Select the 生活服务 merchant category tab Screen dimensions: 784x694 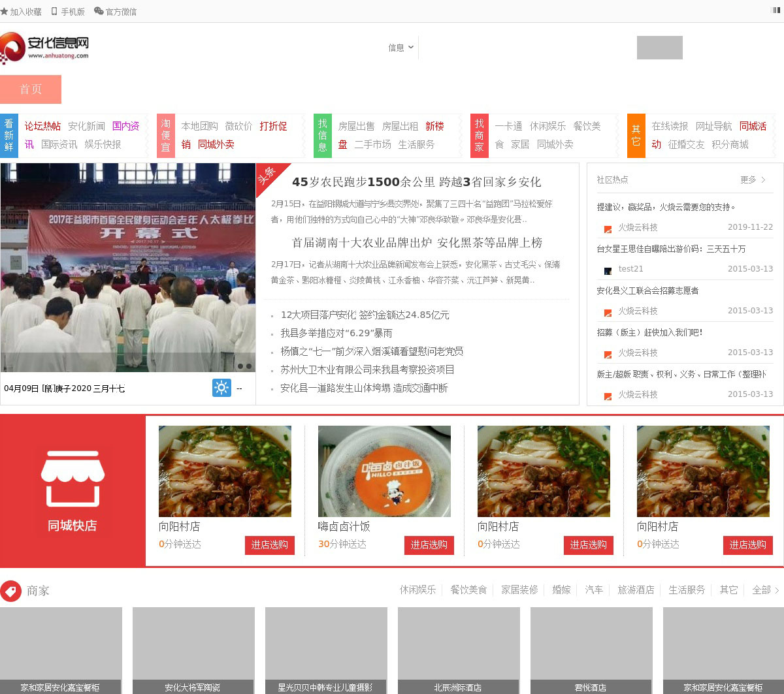(x=687, y=590)
